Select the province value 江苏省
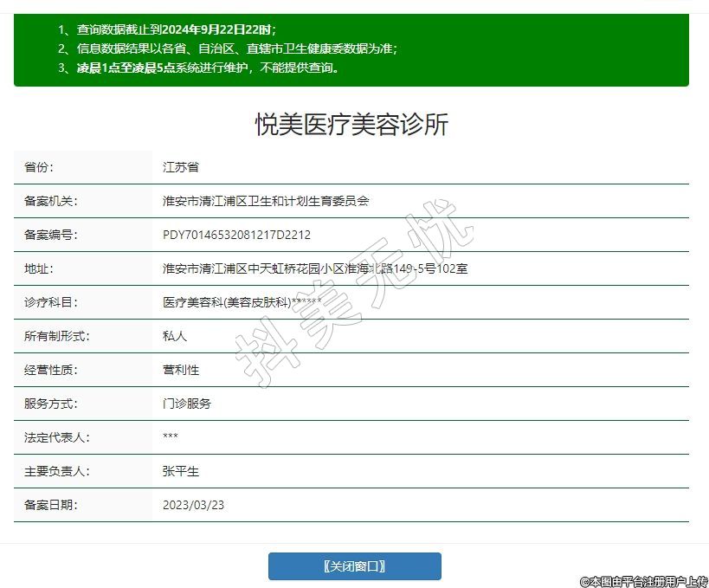Viewport: 709px width, 588px height. click(x=181, y=167)
